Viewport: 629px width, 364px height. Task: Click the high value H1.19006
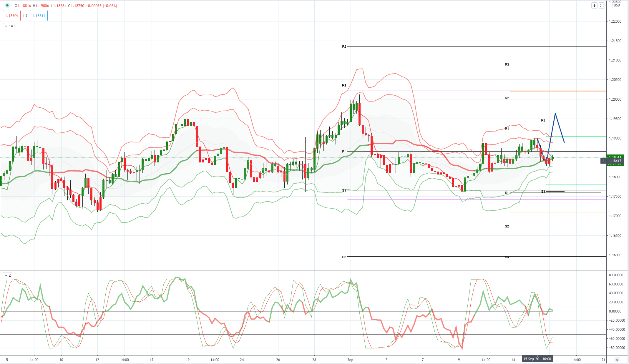(41, 6)
